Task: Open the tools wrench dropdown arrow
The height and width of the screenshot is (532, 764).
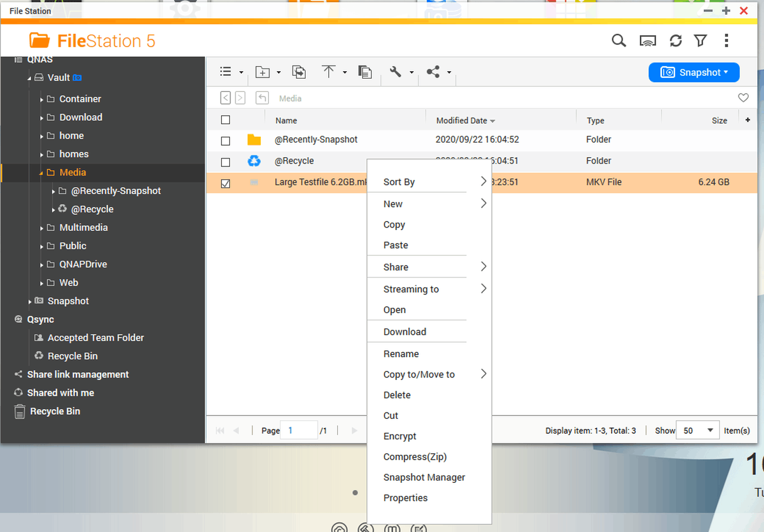Action: (412, 73)
